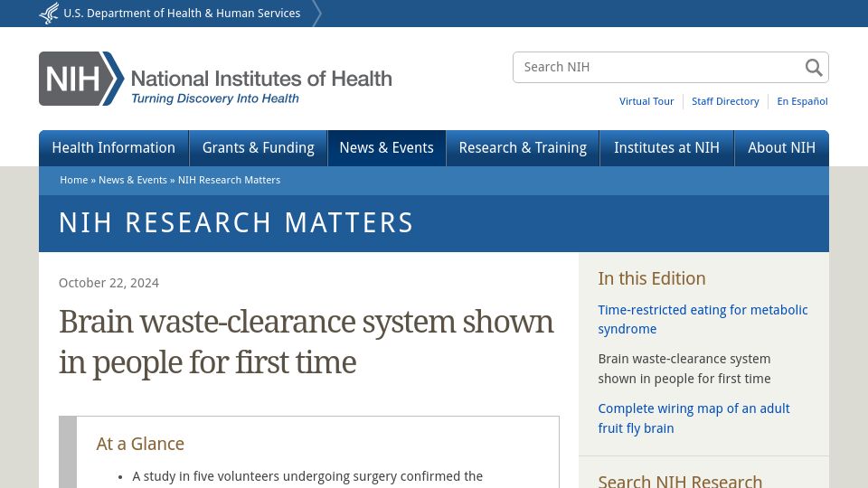Open the Institutes at NIH menu
This screenshot has height=488, width=868.
coord(666,148)
